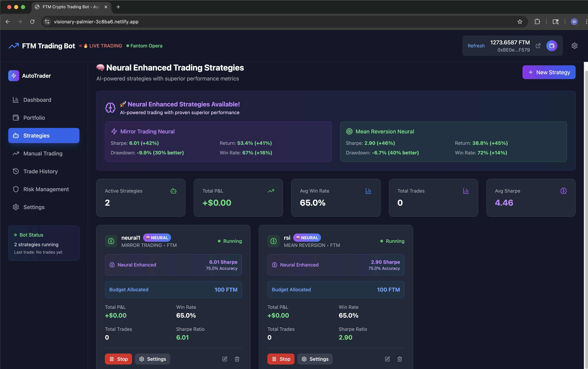Open the browser extensions puzzle icon
588x369 pixels.
537,22
